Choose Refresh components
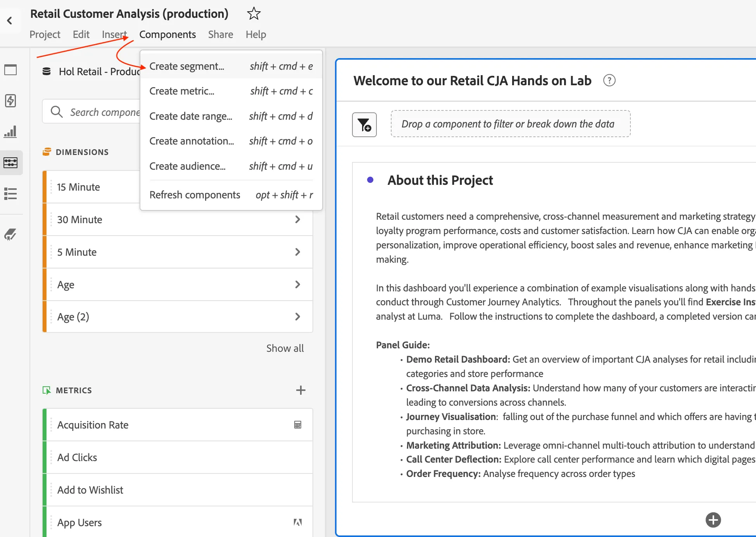756x537 pixels. coord(231,195)
